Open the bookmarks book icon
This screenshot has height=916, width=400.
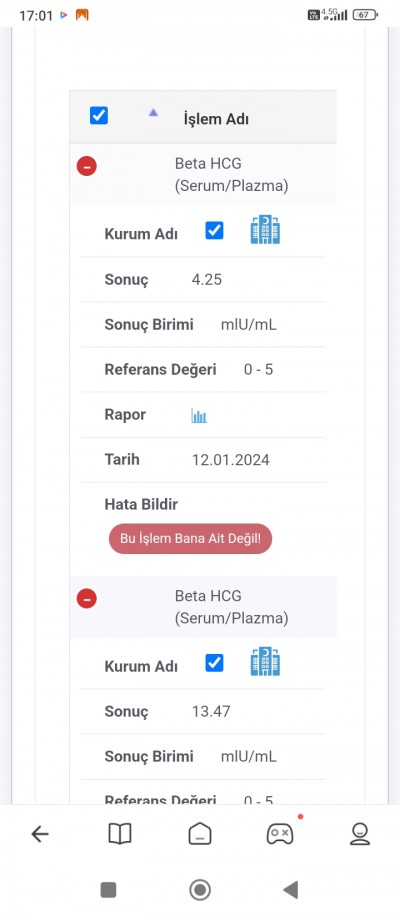point(120,834)
